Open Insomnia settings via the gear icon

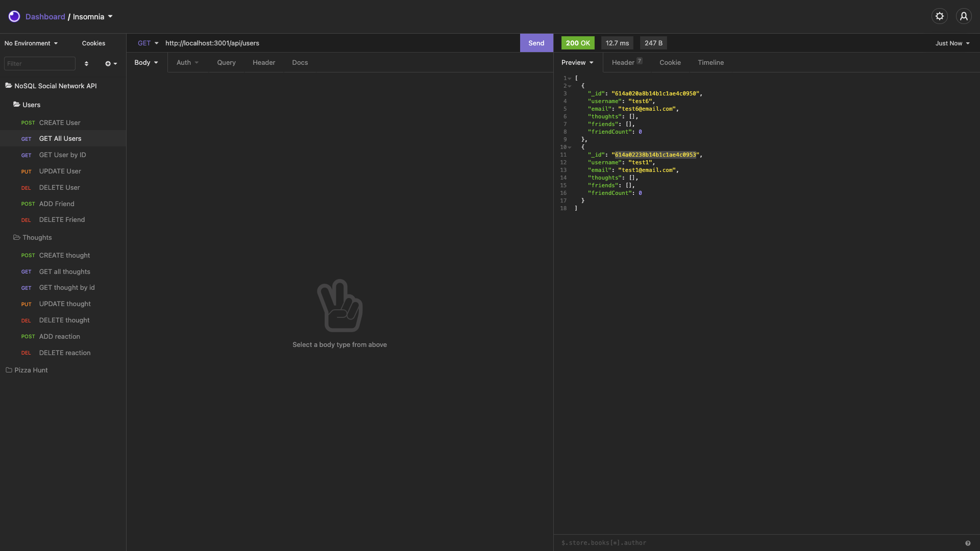click(x=940, y=16)
